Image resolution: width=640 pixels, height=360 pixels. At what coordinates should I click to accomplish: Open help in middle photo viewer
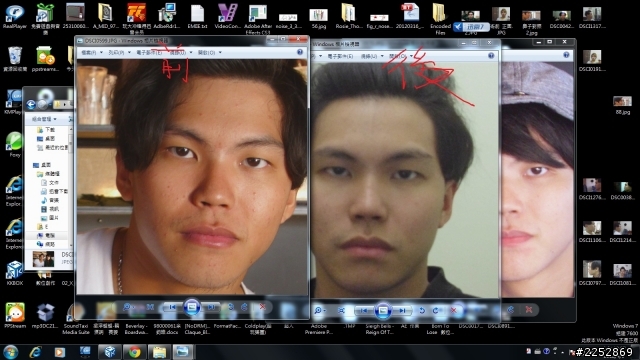[x=491, y=56]
